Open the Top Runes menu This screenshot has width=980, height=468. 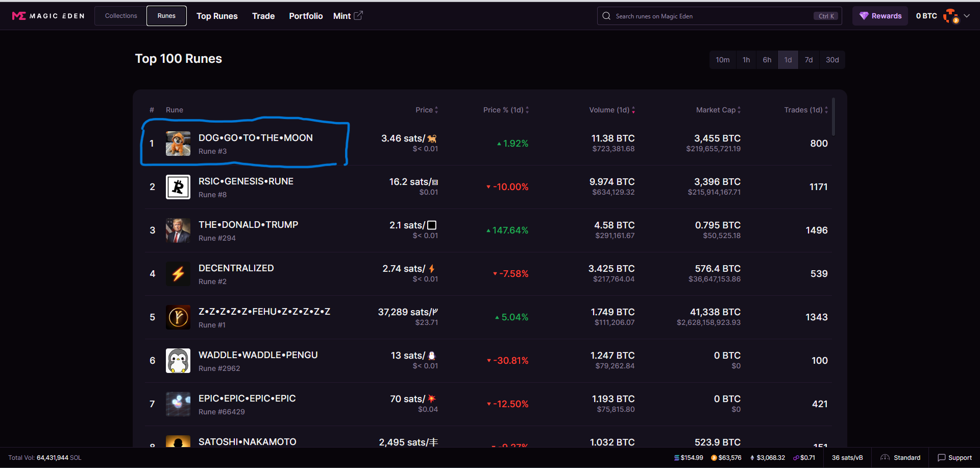[217, 16]
